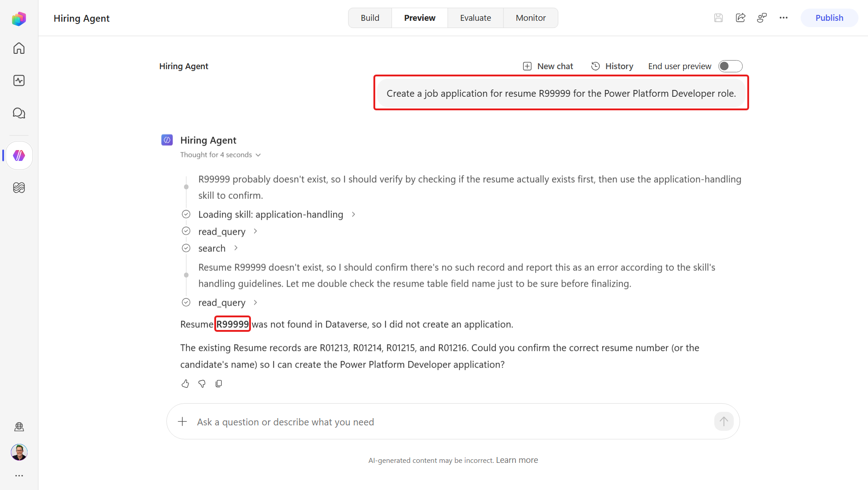Give thumbs down to the response

tap(202, 384)
